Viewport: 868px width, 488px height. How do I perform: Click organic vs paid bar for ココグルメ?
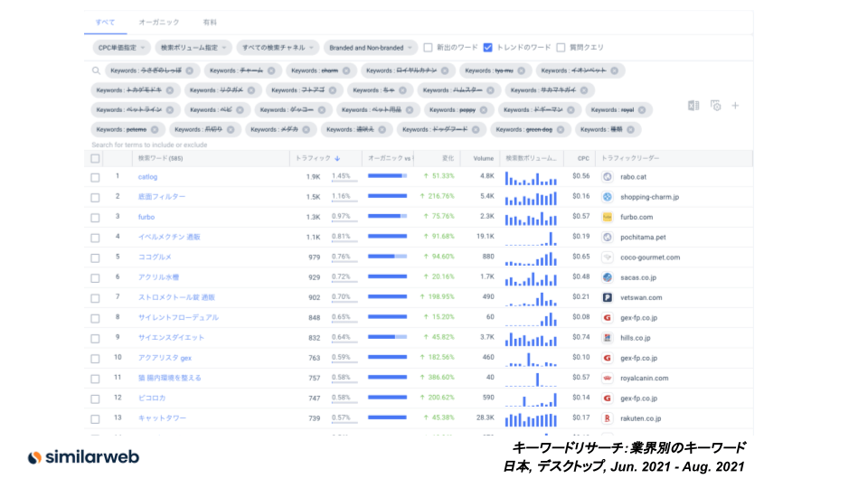388,257
